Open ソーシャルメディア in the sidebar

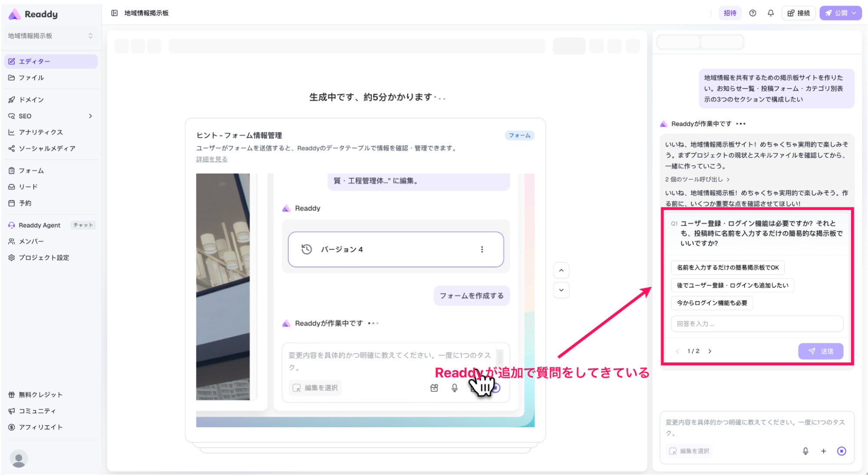coord(51,148)
